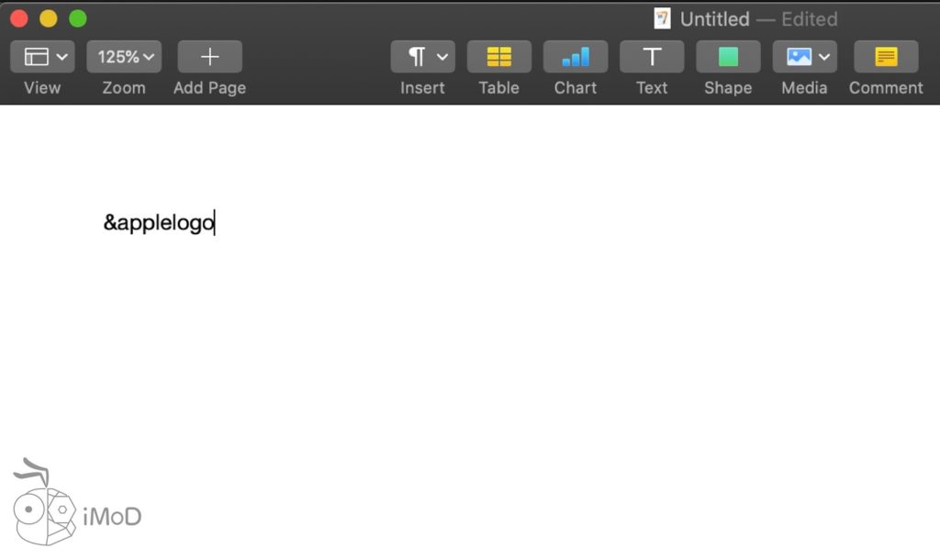This screenshot has width=940, height=560.
Task: Add a yellow Comment note
Action: tap(886, 57)
